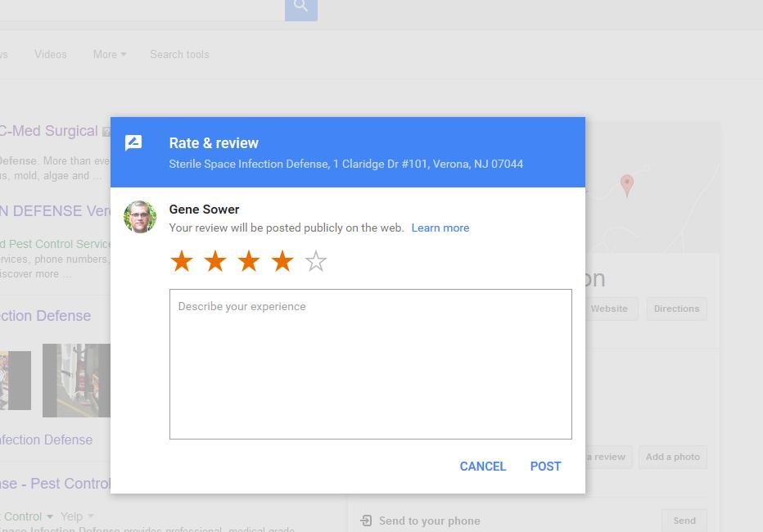Screen dimensions: 763x532
Task: Open Search tools
Action: click(x=179, y=55)
